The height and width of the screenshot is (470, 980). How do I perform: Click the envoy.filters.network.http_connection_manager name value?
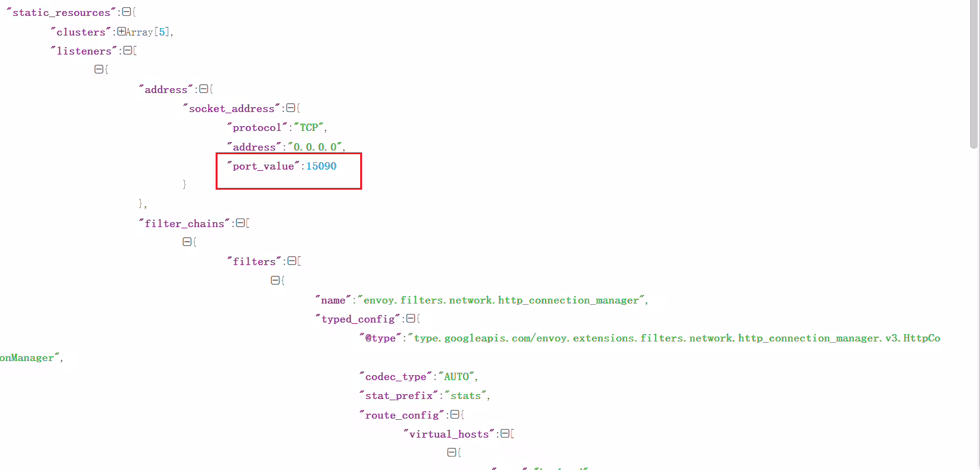click(501, 300)
